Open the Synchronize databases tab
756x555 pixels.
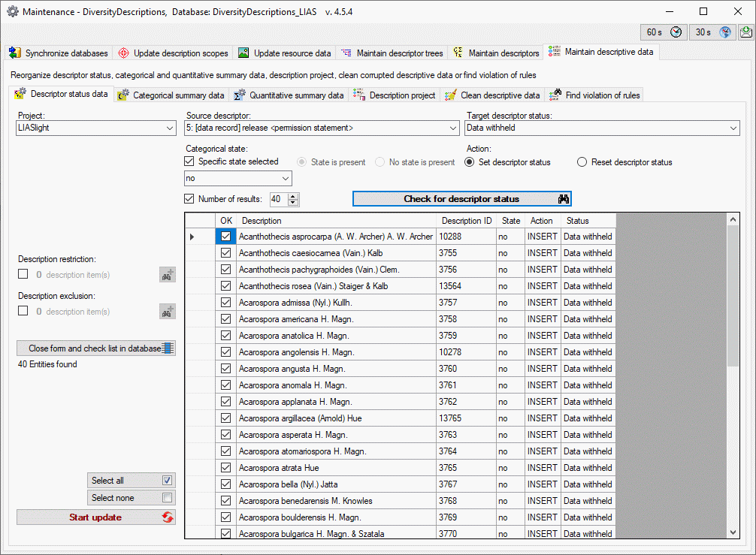59,53
